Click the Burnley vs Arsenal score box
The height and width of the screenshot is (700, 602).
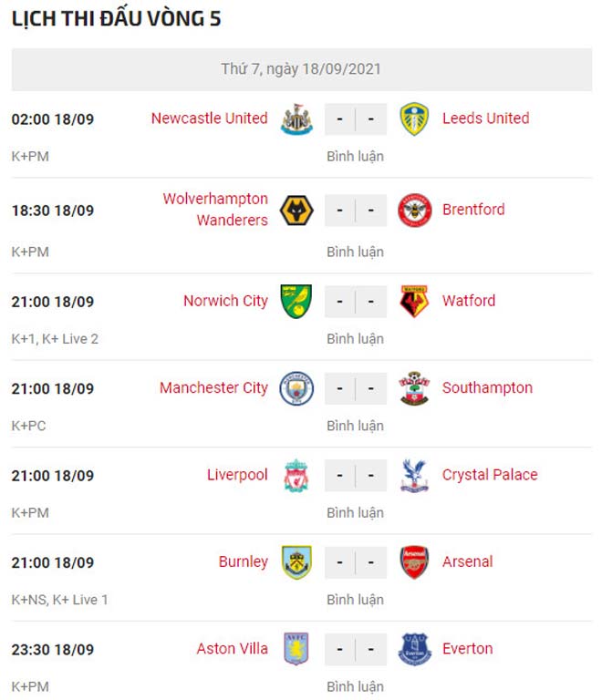click(x=356, y=562)
